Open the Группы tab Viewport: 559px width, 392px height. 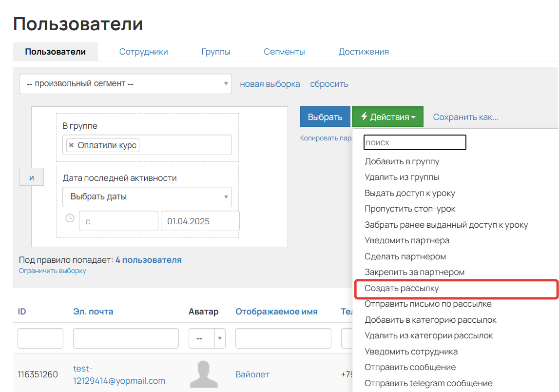216,52
